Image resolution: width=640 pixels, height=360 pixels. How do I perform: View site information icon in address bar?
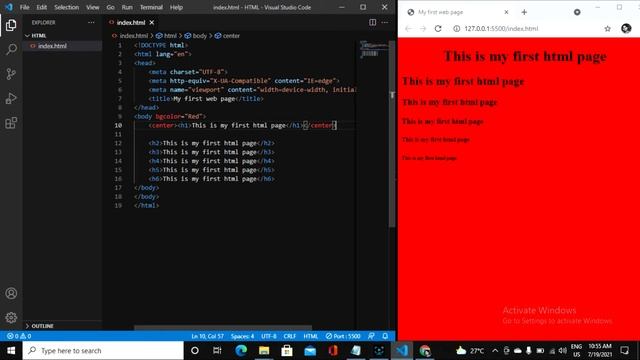[456, 29]
